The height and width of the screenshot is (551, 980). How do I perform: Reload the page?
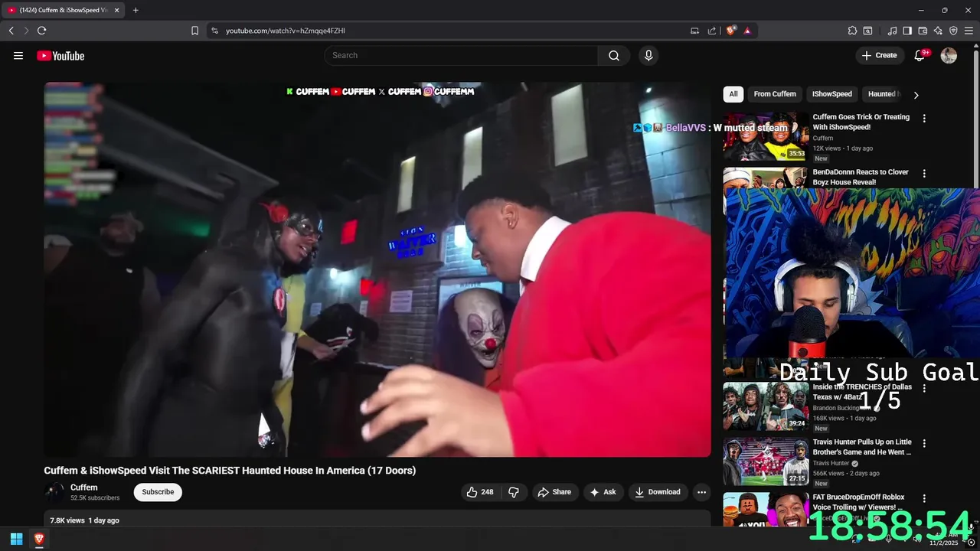click(x=41, y=31)
